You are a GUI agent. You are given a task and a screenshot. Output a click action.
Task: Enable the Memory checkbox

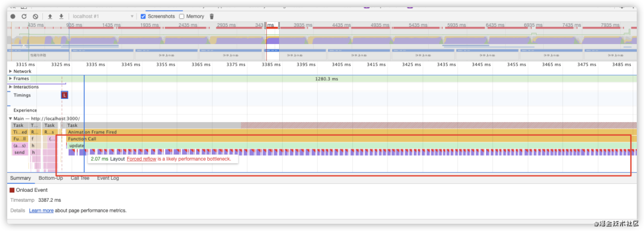pos(181,17)
